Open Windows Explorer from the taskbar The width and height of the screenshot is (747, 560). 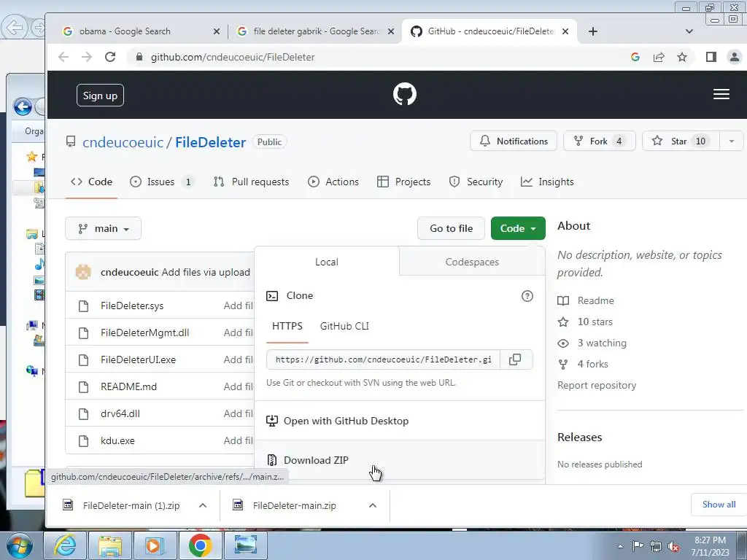point(110,545)
